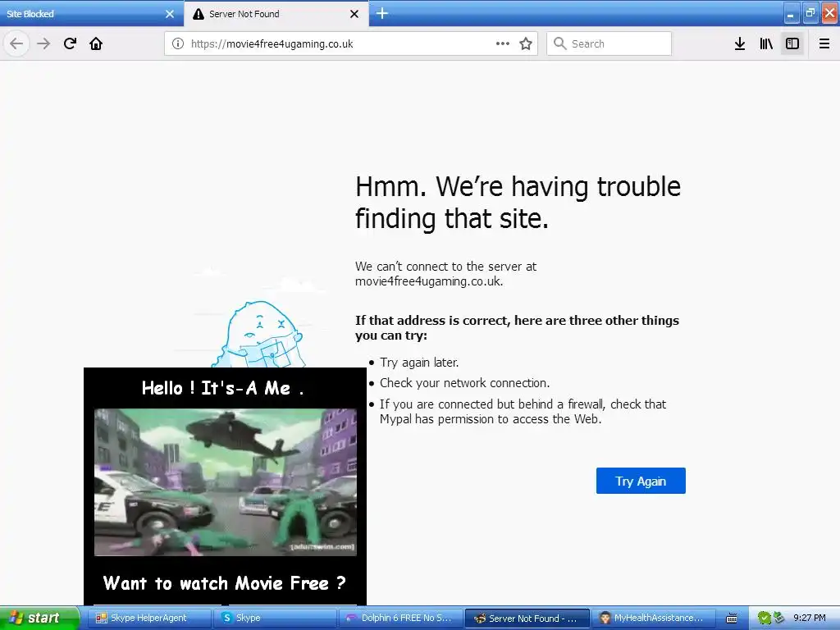
Task: Bookmark this page with the star
Action: (x=526, y=43)
